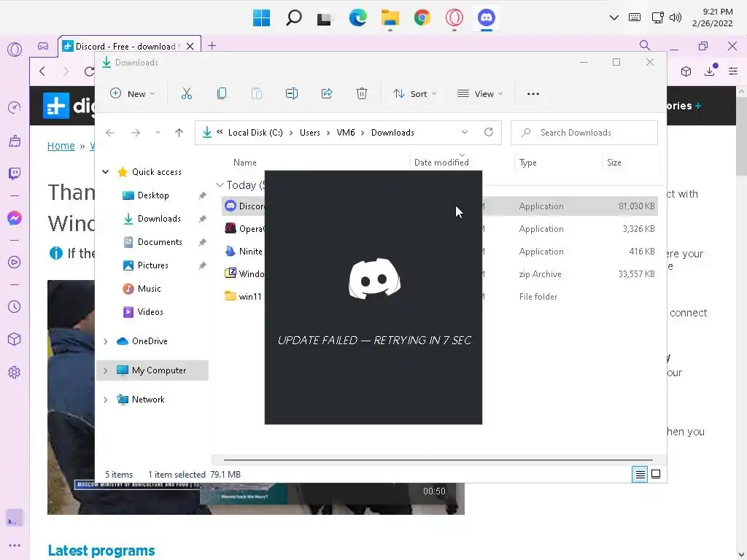The height and width of the screenshot is (560, 747).
Task: Refresh the Downloads folder view
Action: tap(489, 133)
